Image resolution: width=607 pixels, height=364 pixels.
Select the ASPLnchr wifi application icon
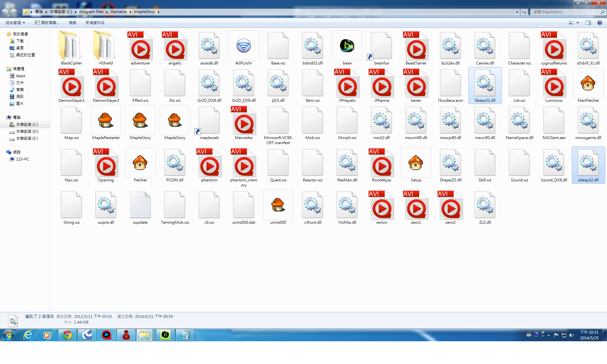point(243,48)
